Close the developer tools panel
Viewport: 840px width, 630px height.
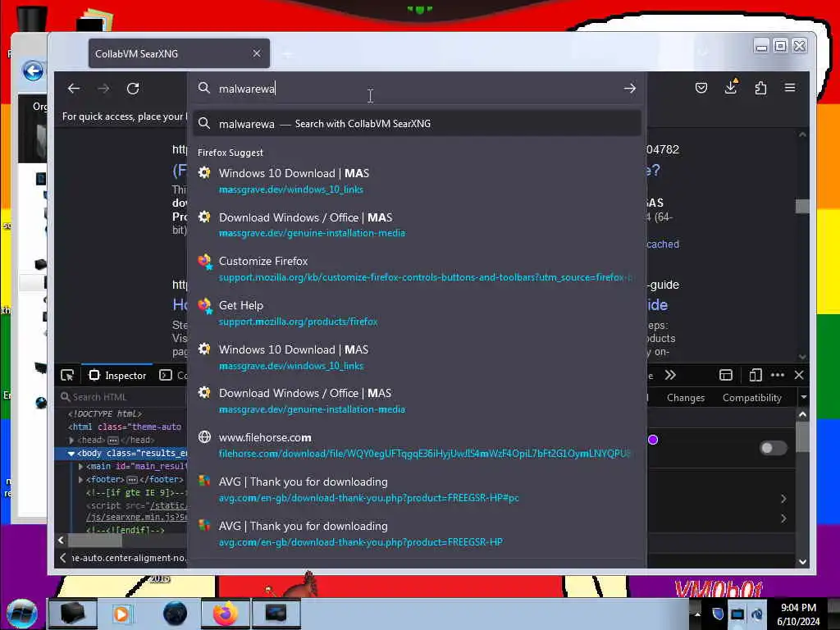(x=799, y=375)
